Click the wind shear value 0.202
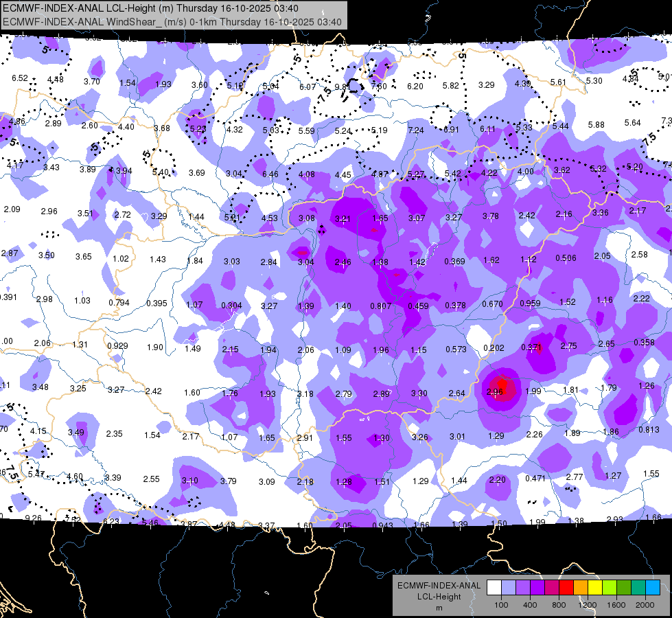This screenshot has height=618, width=672. point(494,348)
